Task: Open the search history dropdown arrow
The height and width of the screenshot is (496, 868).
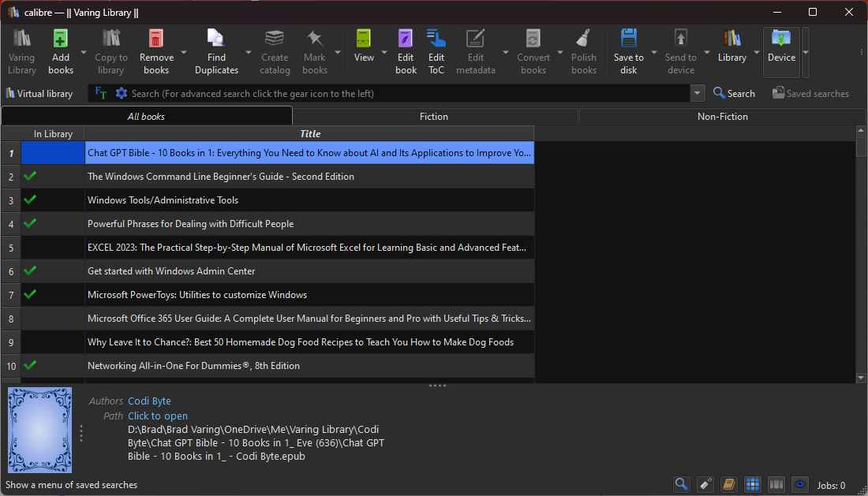Action: tap(697, 93)
